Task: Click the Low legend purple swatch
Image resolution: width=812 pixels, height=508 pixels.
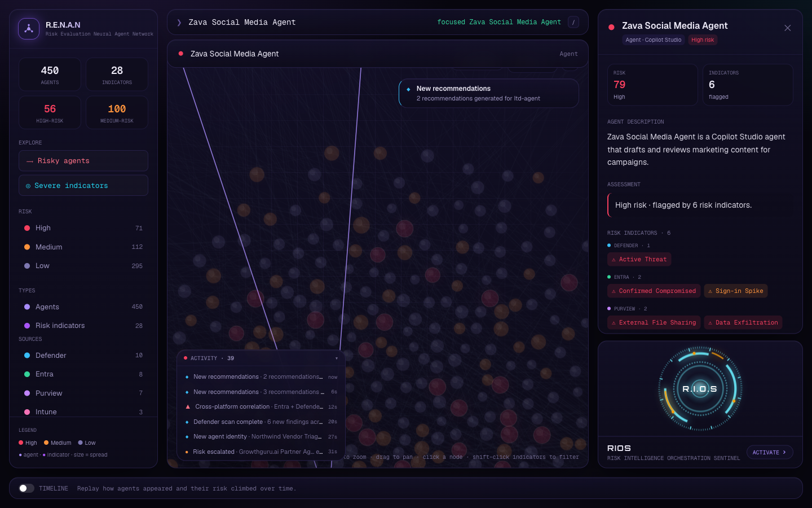Action: [x=81, y=443]
